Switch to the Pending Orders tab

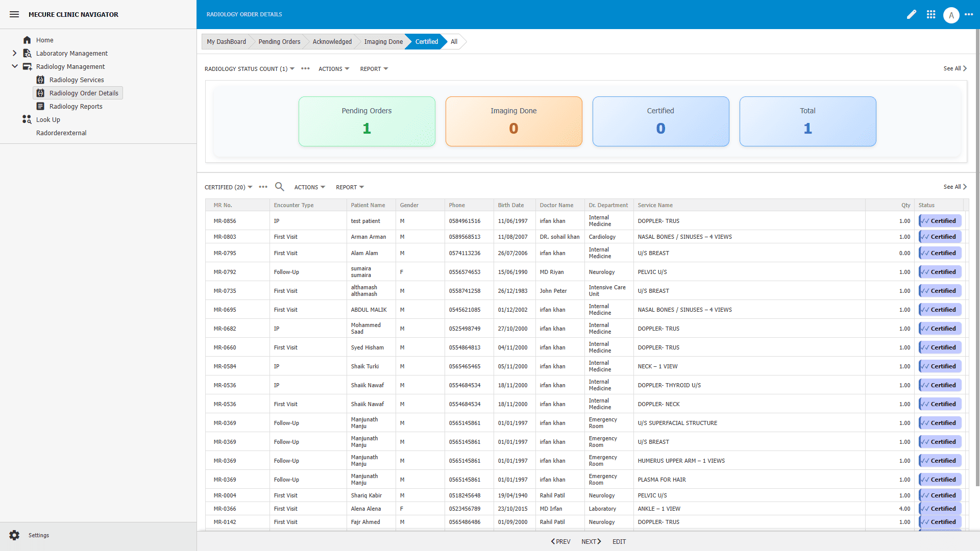279,41
